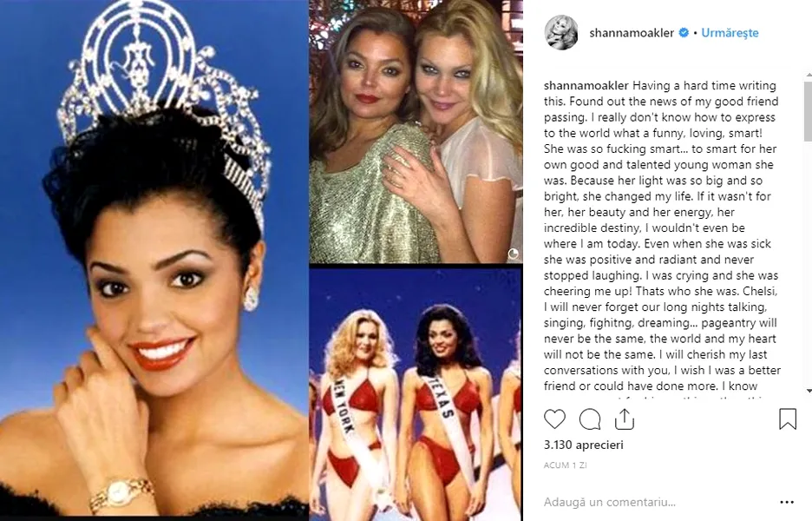The width and height of the screenshot is (812, 521).
Task: Open the shannamoakler username link in header
Action: (x=632, y=33)
